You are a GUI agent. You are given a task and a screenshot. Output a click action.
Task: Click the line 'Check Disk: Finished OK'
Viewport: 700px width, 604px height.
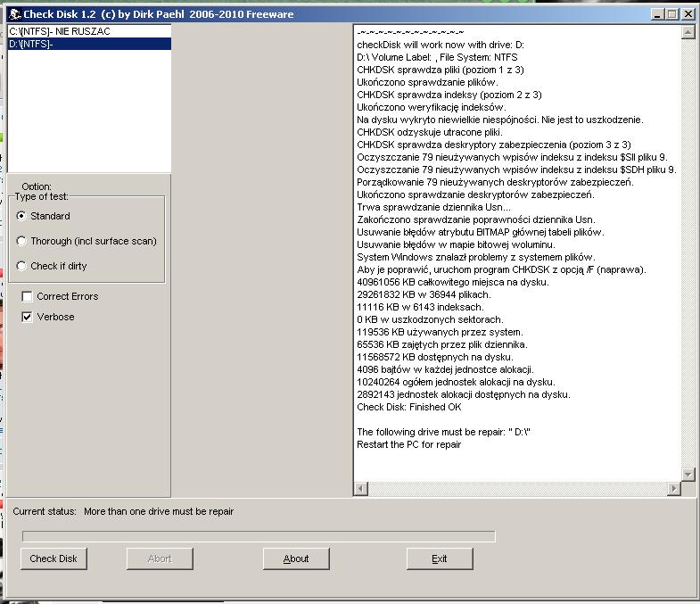[x=409, y=408]
